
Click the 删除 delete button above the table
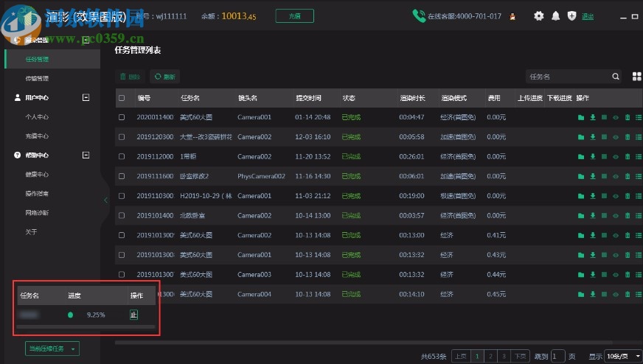(x=130, y=77)
